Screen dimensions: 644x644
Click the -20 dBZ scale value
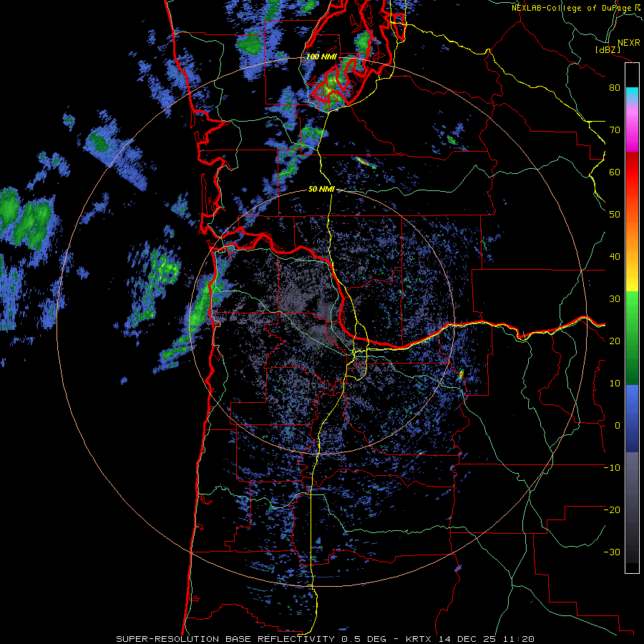(612, 509)
